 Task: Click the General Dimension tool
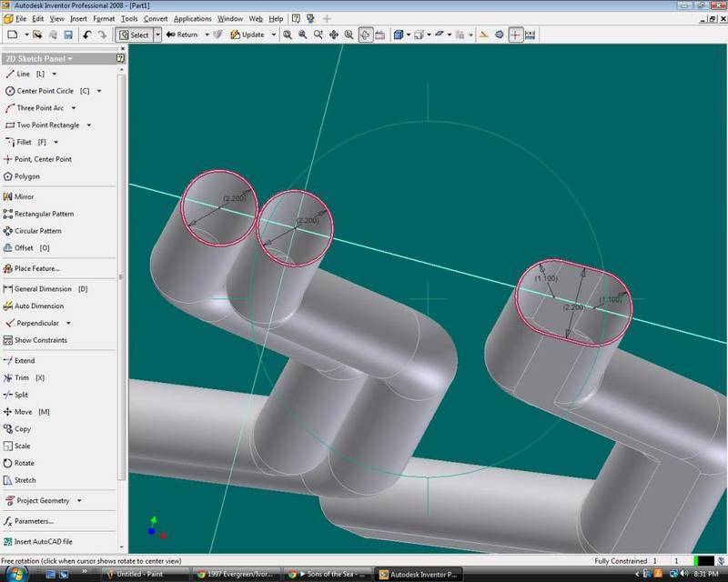click(x=44, y=289)
